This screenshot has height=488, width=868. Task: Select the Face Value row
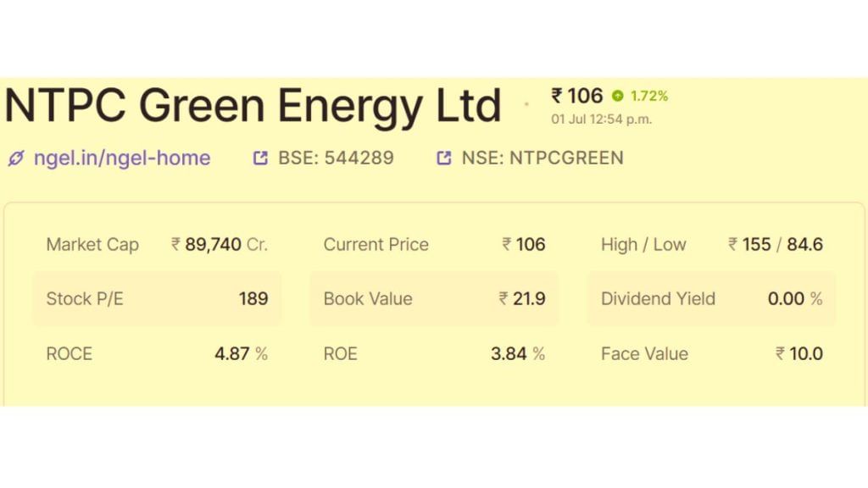tap(712, 353)
